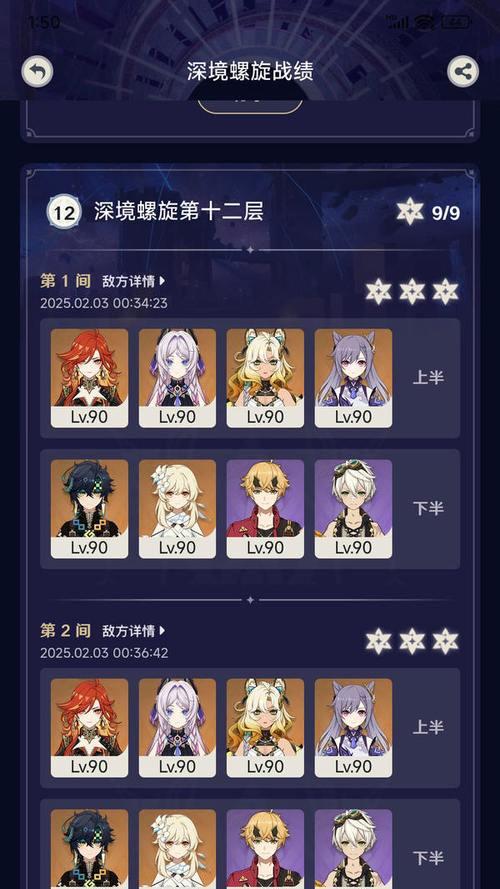Image resolution: width=500 pixels, height=889 pixels.
Task: Select blonde cat-eared character in 第1间 上半
Action: tap(265, 378)
